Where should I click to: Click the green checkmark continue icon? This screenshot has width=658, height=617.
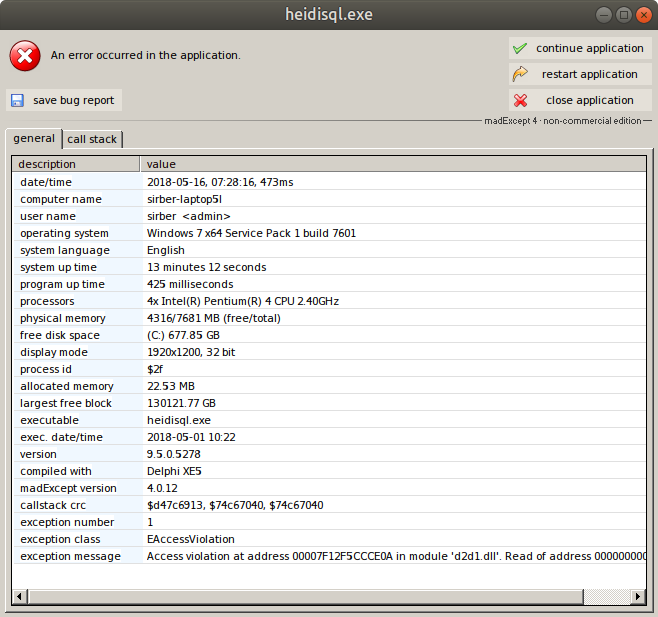pos(520,49)
